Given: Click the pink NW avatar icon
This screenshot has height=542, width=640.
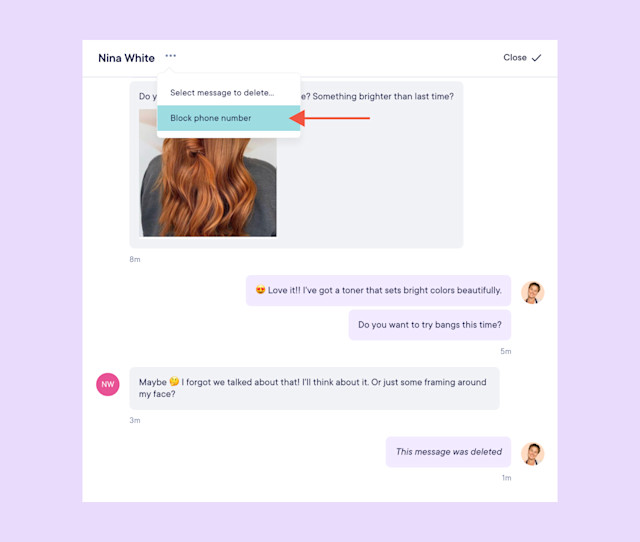Looking at the screenshot, I should [108, 384].
